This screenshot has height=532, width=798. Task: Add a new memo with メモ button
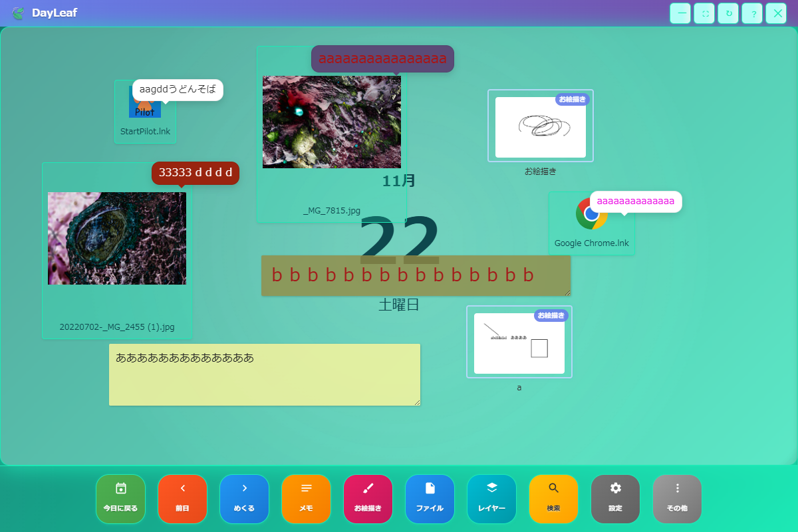tap(306, 499)
